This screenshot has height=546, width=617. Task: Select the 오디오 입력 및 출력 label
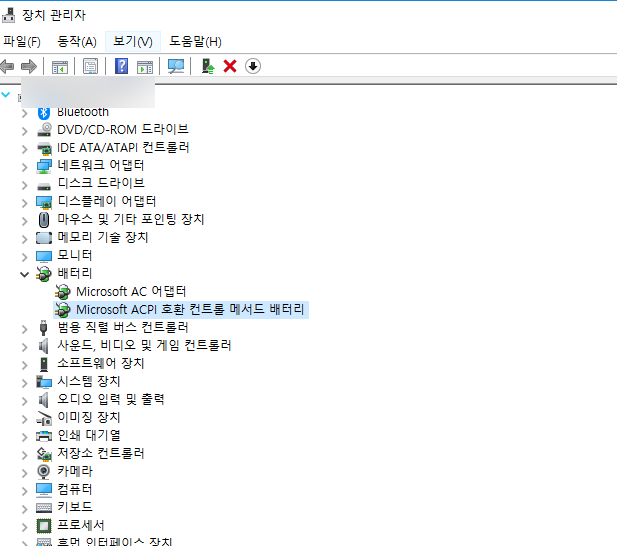click(x=111, y=399)
